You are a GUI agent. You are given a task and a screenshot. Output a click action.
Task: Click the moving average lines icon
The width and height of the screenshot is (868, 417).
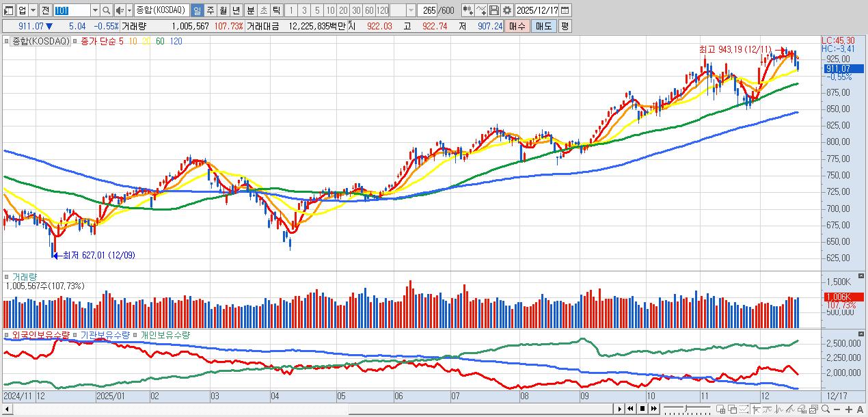coord(767,409)
